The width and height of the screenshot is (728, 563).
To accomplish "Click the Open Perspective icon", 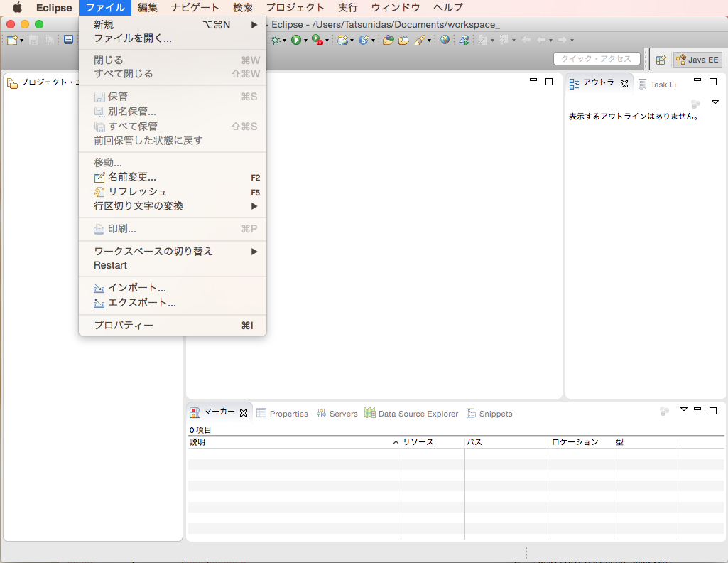I will pyautogui.click(x=661, y=60).
